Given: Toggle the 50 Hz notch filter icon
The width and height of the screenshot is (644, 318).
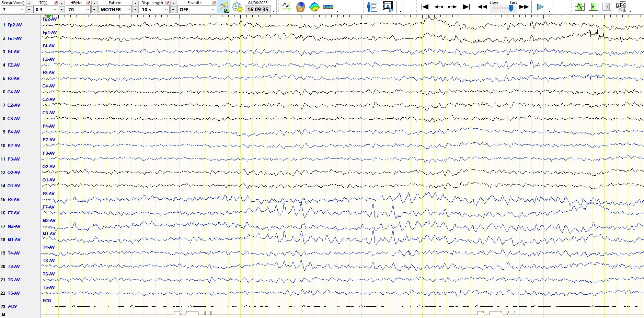Looking at the screenshot, I should pyautogui.click(x=224, y=7).
